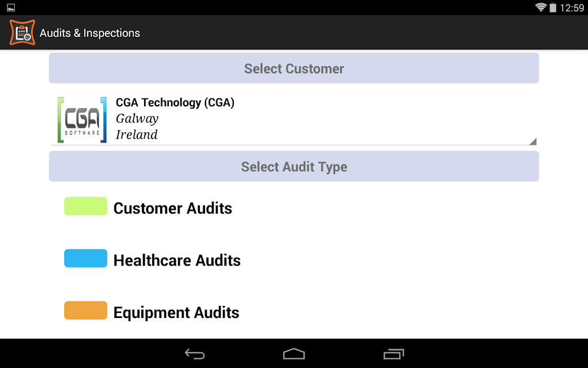Click the Select Audit Type header bar
The image size is (588, 368).
click(x=294, y=166)
